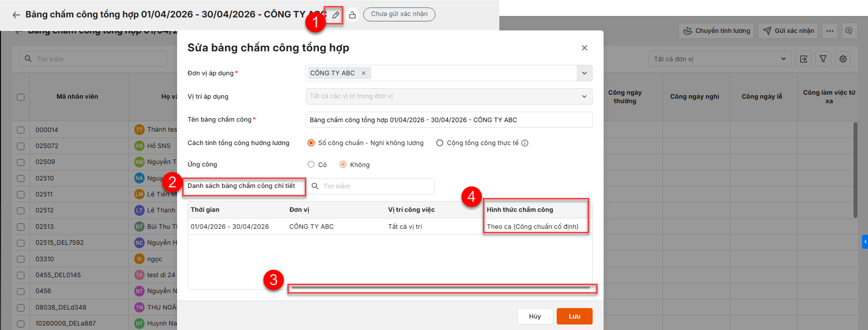Open the table settings gear icon

843,59
